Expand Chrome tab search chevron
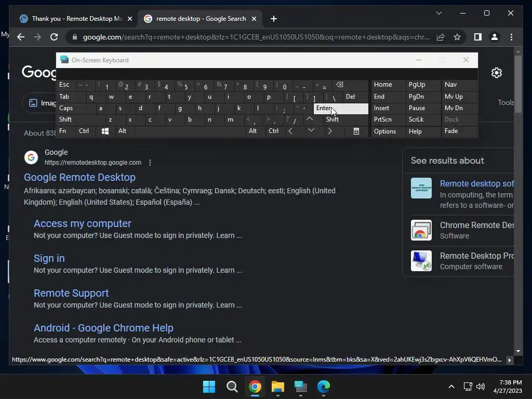 (x=438, y=13)
